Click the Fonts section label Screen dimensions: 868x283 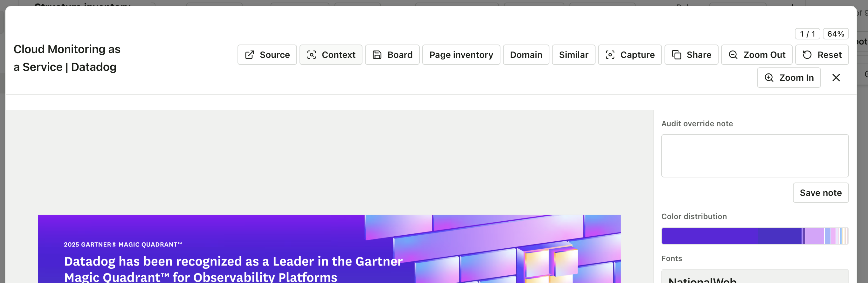pos(671,259)
